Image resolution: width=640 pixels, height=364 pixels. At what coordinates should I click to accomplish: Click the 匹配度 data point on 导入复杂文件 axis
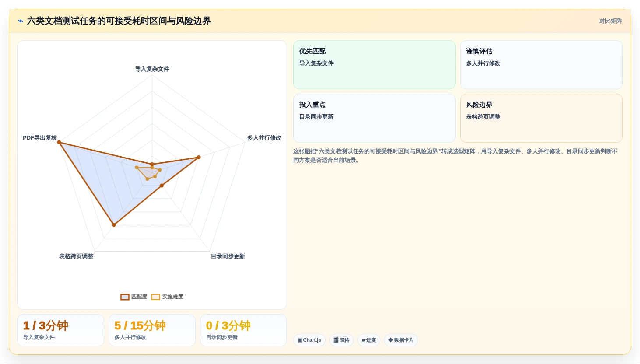152,164
